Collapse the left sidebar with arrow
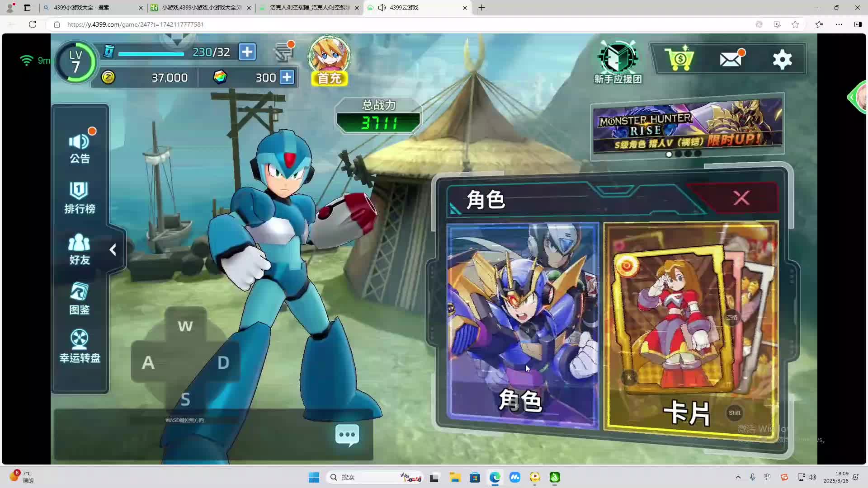The height and width of the screenshot is (488, 868). (x=113, y=250)
